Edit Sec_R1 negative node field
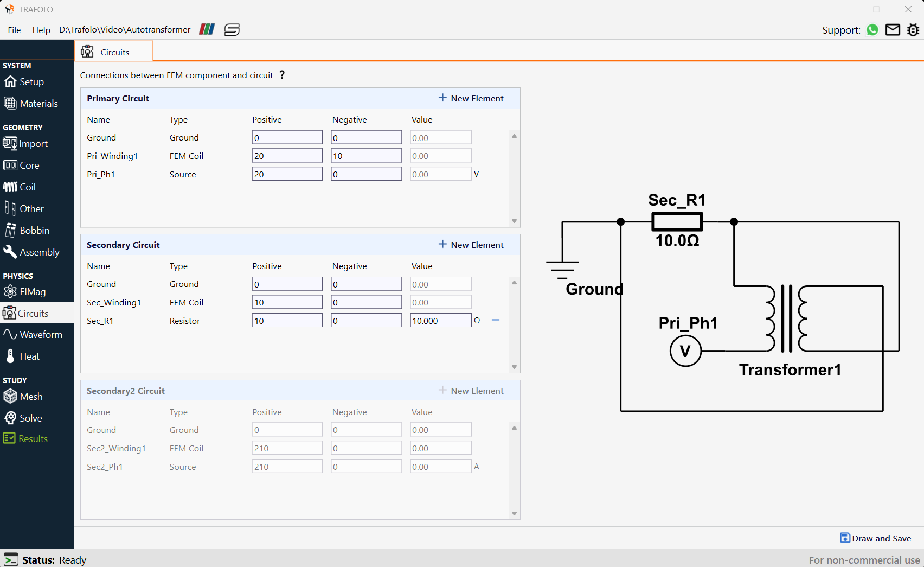Screen dimensions: 924x567 pyautogui.click(x=367, y=321)
